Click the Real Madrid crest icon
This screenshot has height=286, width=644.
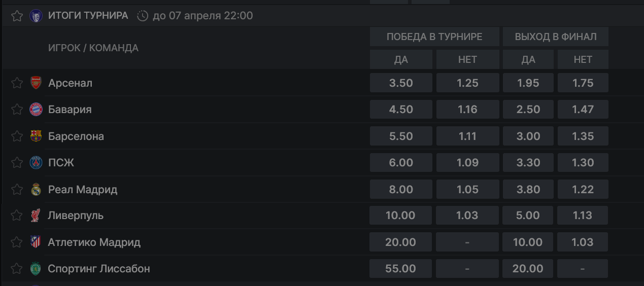[36, 189]
